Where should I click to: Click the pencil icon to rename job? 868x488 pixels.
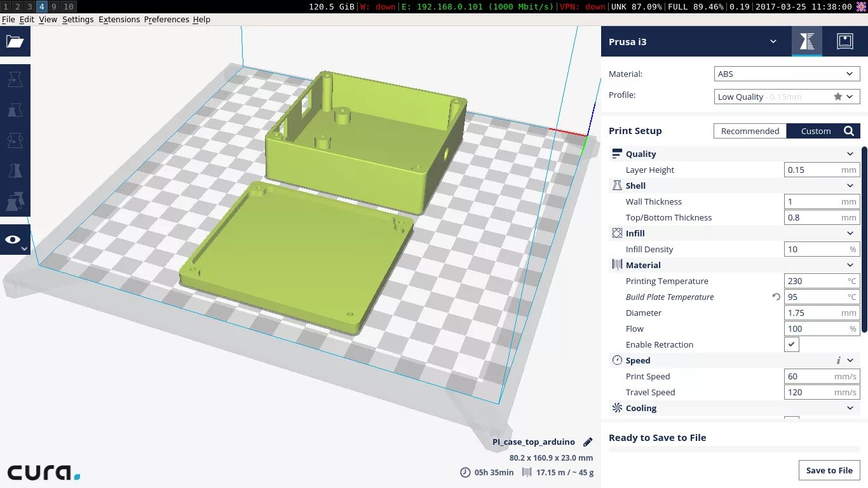pos(588,442)
